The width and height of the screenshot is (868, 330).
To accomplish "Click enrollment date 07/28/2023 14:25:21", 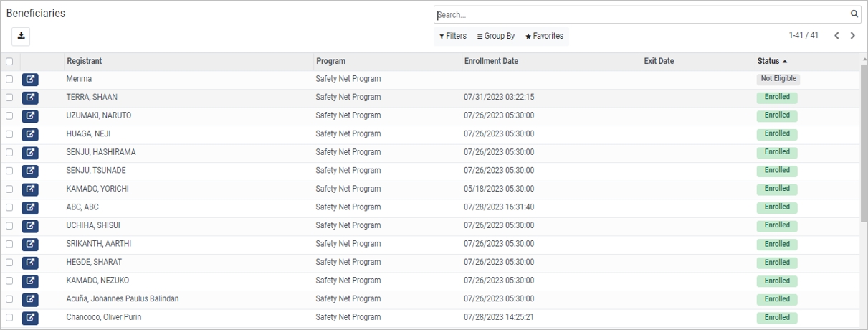I will 499,318.
